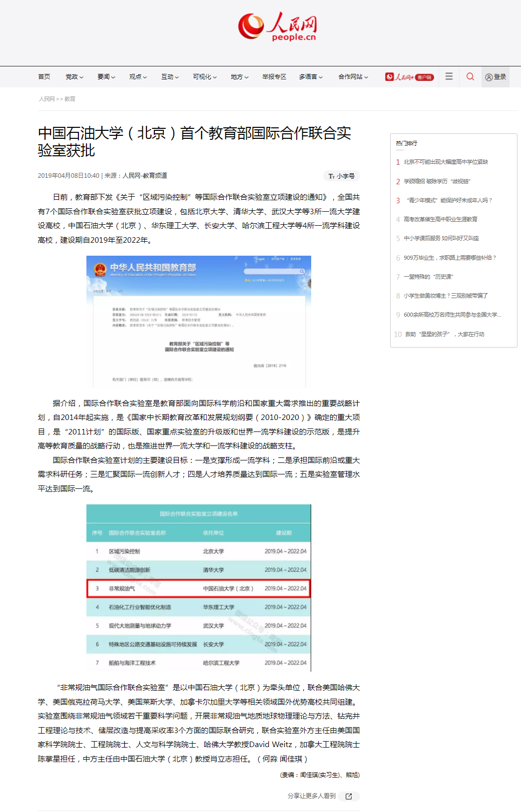Expand the 合作网站 dropdown menu
521x812 pixels.
click(x=354, y=77)
